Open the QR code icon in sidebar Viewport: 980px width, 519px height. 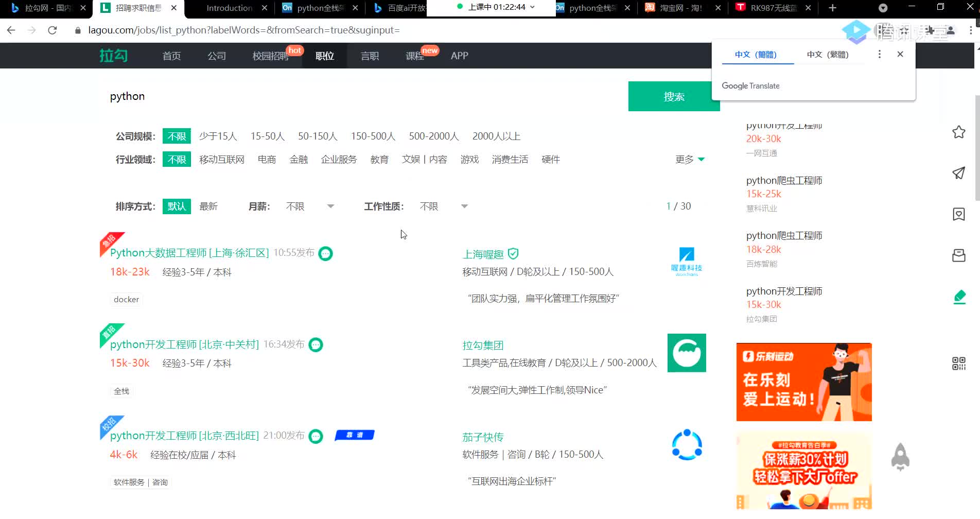pyautogui.click(x=958, y=364)
